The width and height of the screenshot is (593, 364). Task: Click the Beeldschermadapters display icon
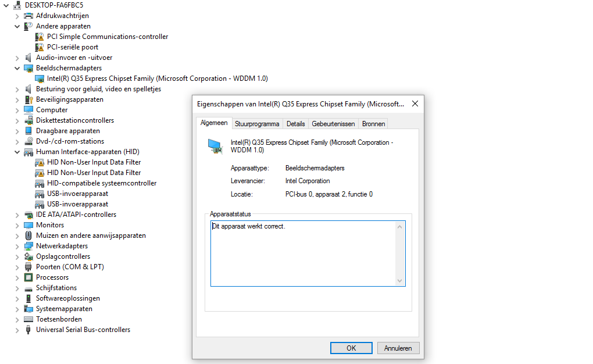tap(28, 68)
